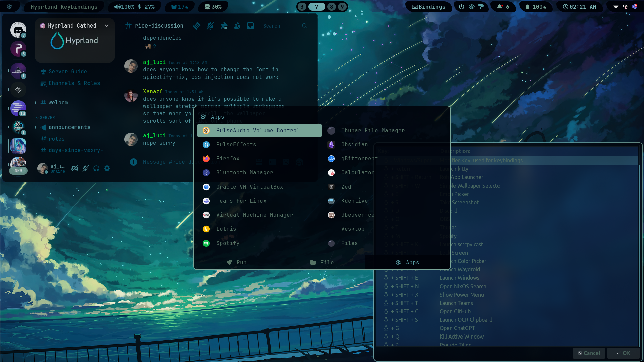
Task: Open Channels & Roles
Action: point(70,83)
